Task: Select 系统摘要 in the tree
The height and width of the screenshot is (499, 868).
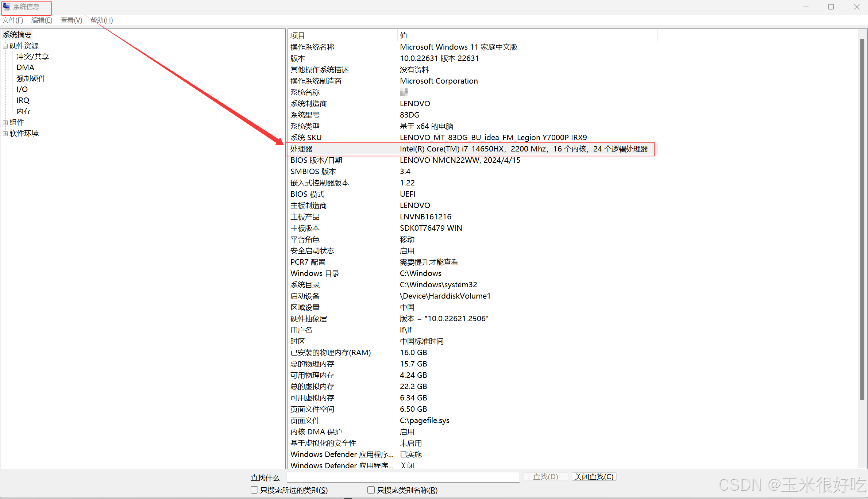Action: 17,35
